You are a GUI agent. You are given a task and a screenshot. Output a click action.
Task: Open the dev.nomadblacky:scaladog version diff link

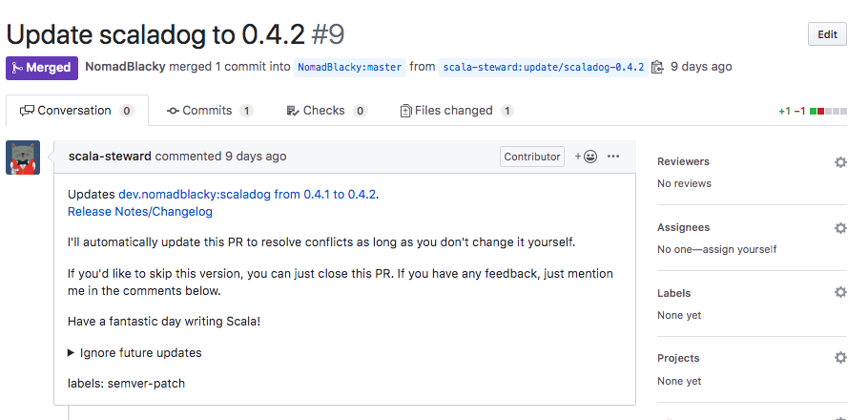[247, 195]
